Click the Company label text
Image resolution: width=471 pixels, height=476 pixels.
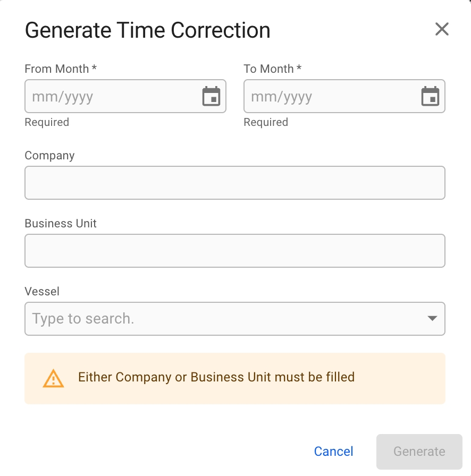tap(50, 156)
